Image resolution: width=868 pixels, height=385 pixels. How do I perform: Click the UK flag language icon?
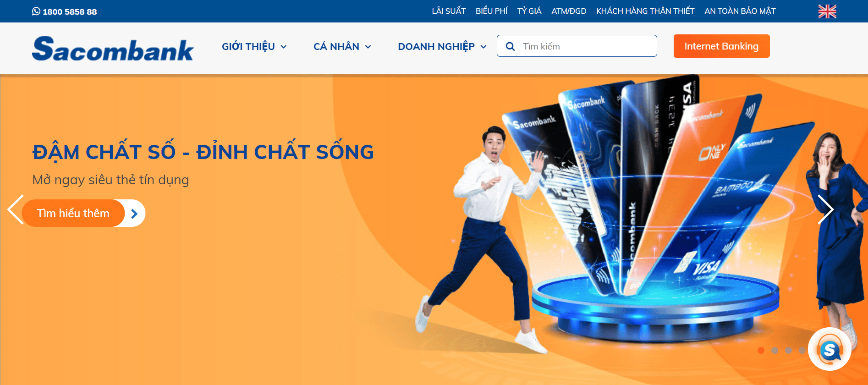point(827,11)
